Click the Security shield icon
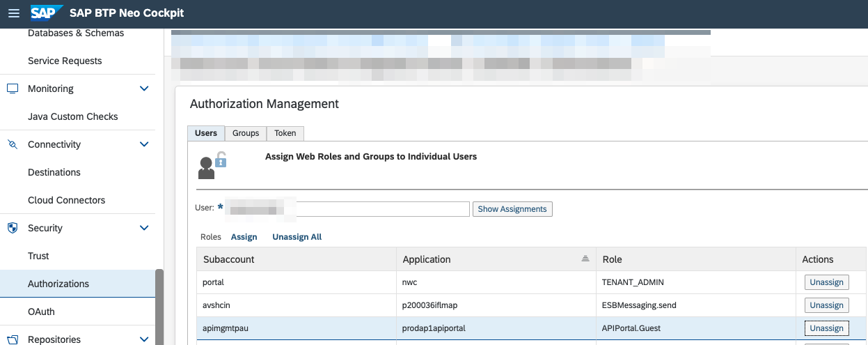868x345 pixels. click(13, 228)
